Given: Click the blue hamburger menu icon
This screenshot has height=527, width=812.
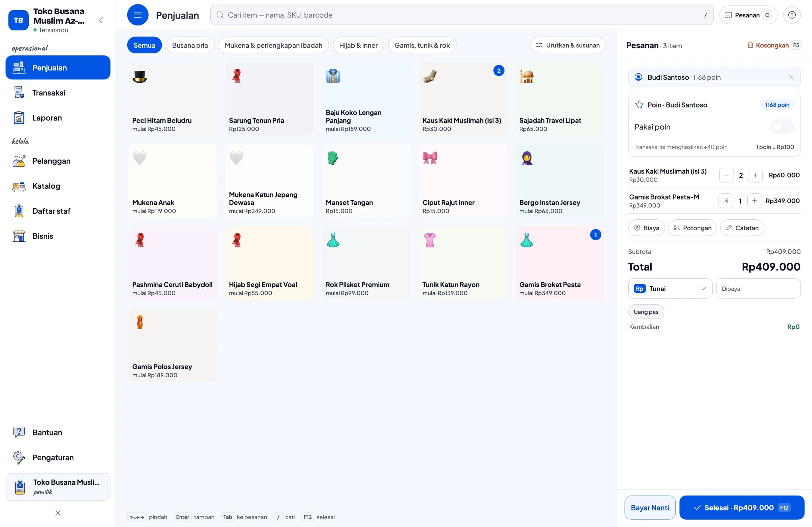Looking at the screenshot, I should (137, 15).
